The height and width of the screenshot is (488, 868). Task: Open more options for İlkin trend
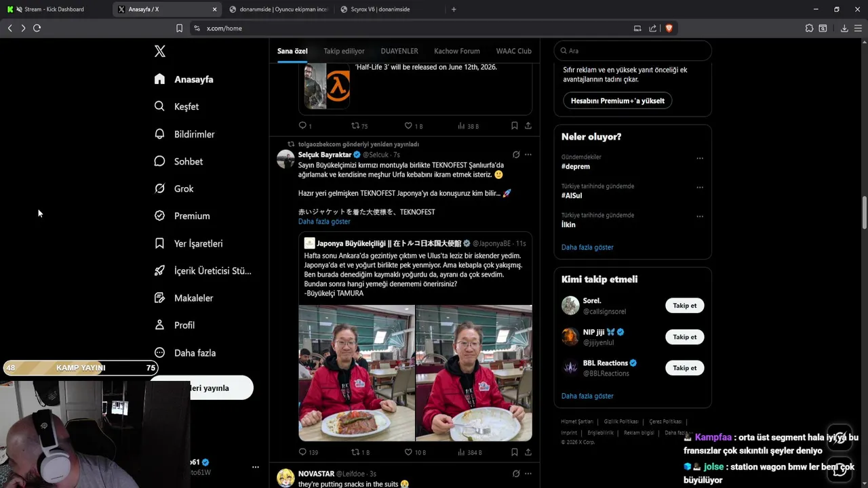tap(700, 216)
